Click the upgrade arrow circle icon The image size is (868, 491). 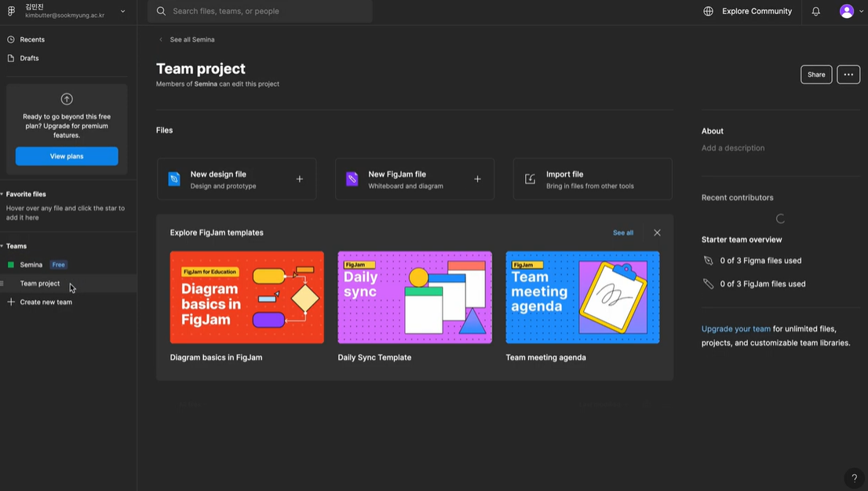67,99
